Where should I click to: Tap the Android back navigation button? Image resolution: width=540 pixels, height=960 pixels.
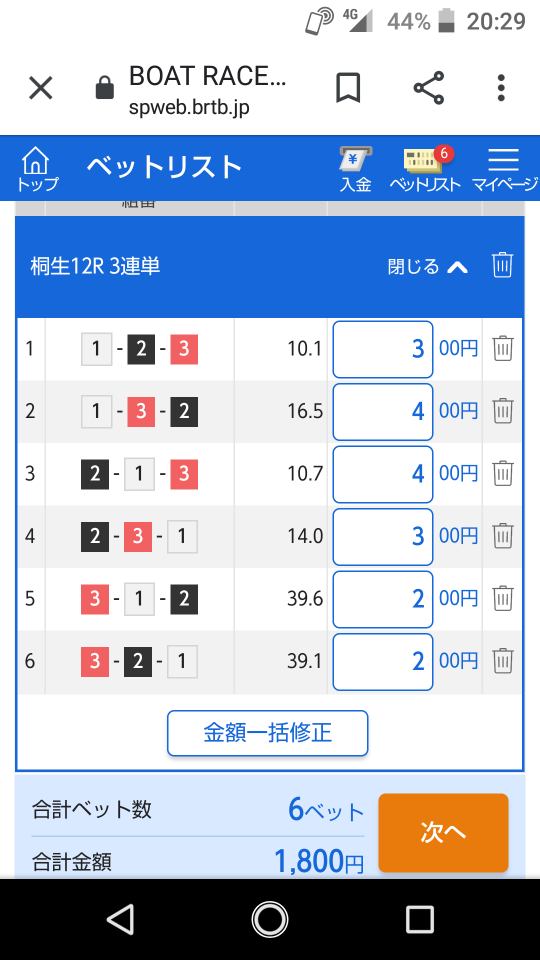coord(119,920)
